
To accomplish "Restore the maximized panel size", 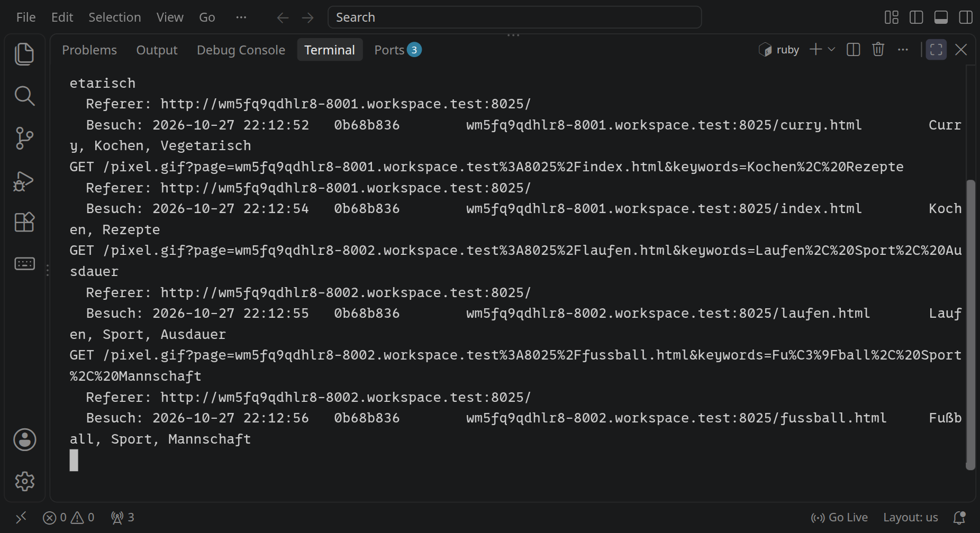I will tap(936, 50).
